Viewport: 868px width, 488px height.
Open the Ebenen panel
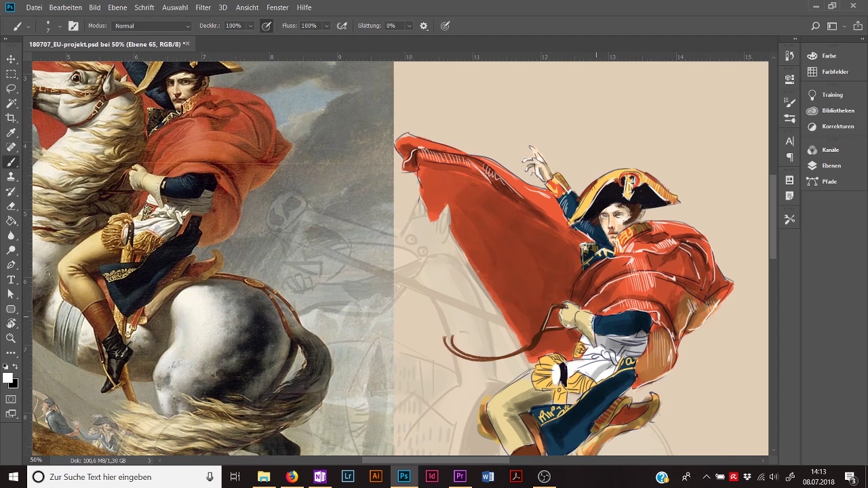[x=831, y=165]
